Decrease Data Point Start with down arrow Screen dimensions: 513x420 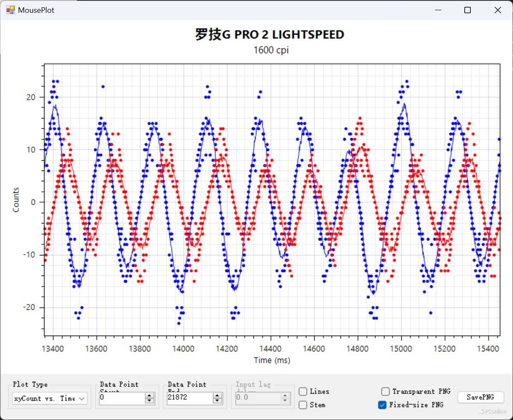[149, 401]
